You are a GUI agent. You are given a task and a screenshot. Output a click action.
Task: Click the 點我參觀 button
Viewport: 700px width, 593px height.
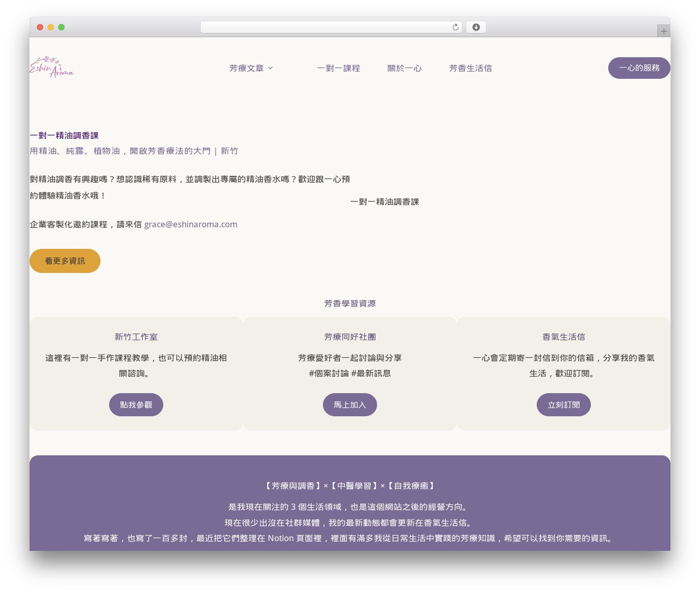[x=136, y=405]
